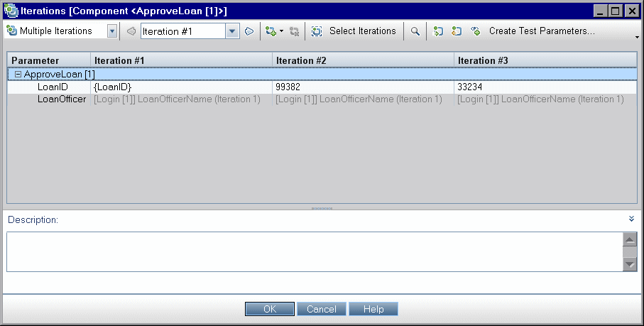
Task: Click the Description text box
Action: point(312,251)
